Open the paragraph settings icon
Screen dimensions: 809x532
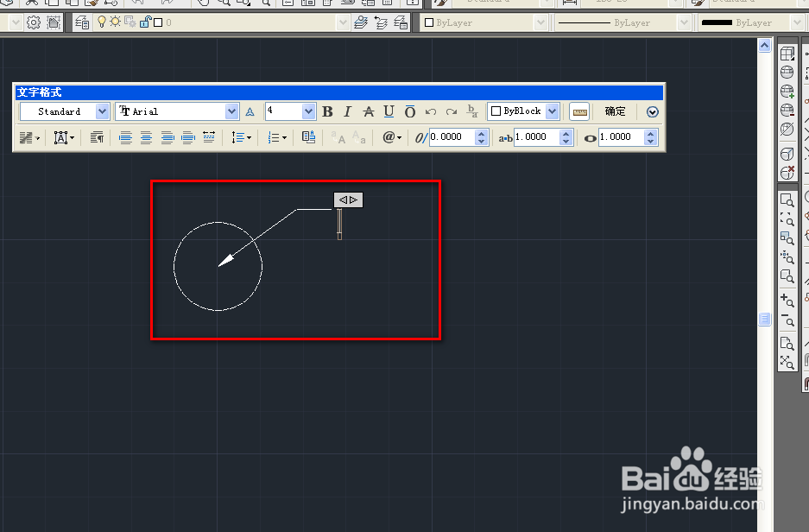click(97, 138)
